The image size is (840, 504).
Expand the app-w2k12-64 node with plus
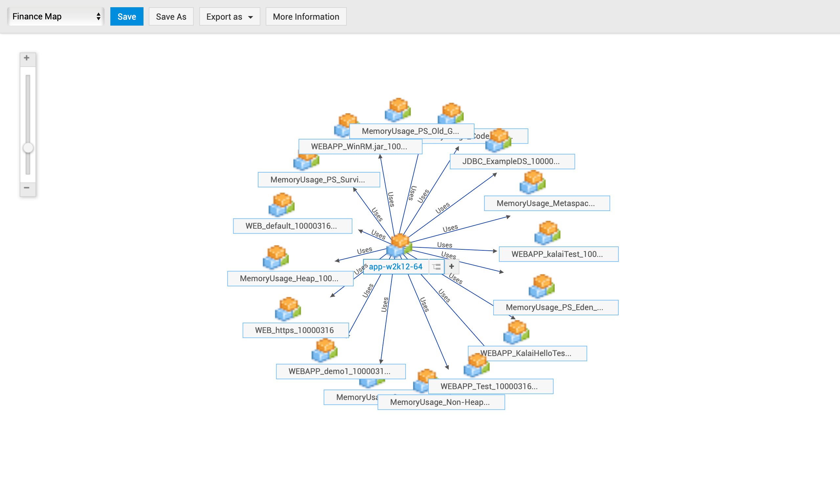point(452,267)
